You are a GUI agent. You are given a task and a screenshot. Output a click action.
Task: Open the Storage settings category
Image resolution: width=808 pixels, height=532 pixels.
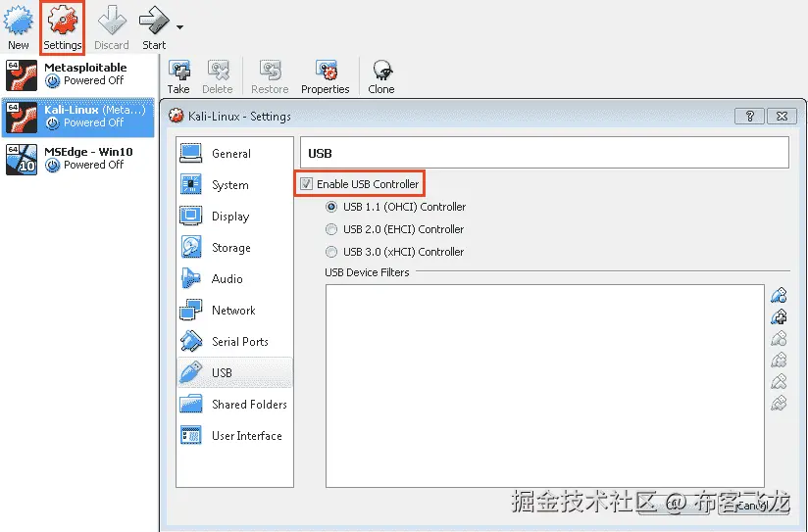pyautogui.click(x=234, y=248)
